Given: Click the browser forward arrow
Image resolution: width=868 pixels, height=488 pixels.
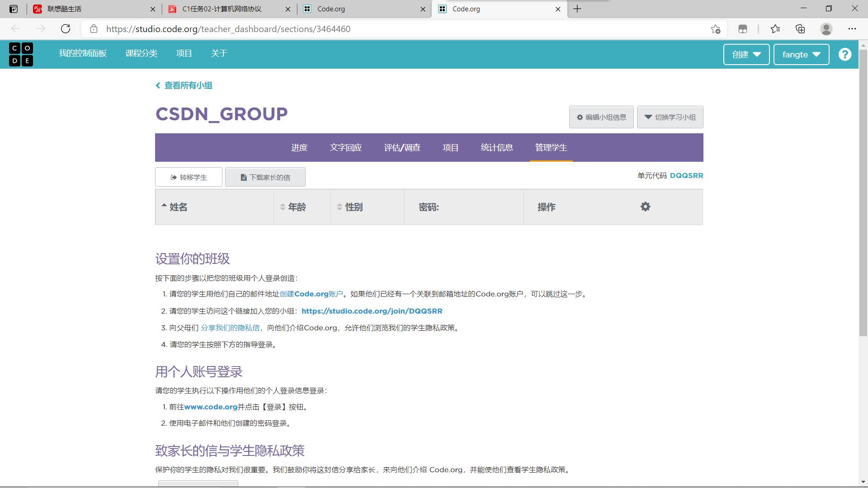Looking at the screenshot, I should (x=41, y=29).
